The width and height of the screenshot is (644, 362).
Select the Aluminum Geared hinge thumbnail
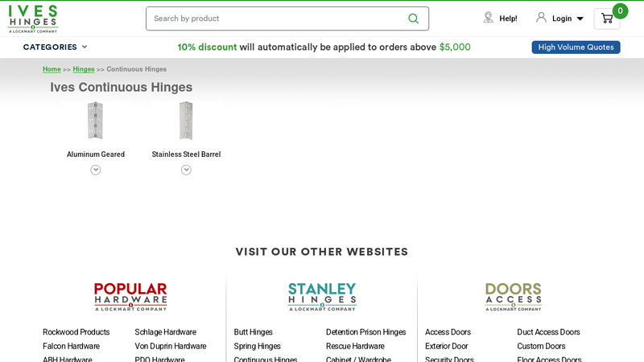point(95,121)
